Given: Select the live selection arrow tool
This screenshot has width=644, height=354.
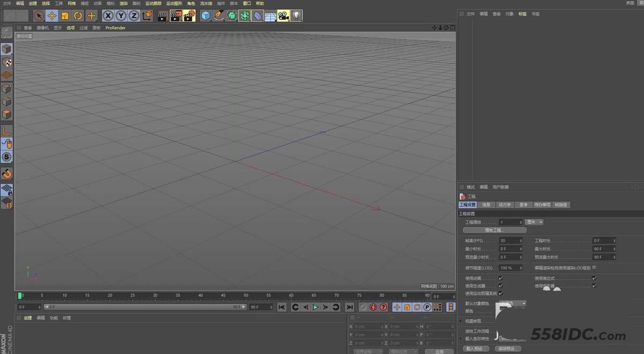Looking at the screenshot, I should point(39,16).
